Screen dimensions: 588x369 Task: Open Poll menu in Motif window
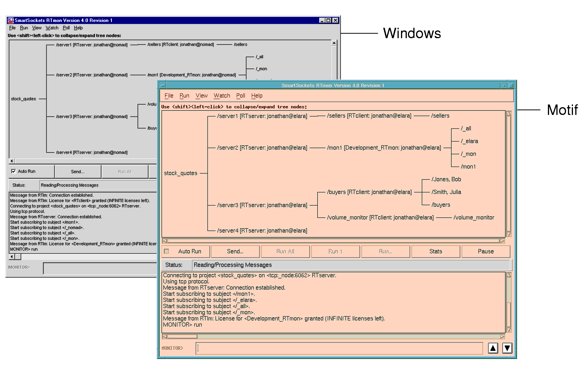(x=241, y=96)
